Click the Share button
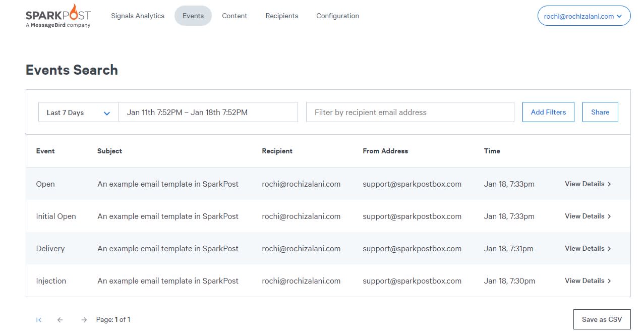Image resolution: width=644 pixels, height=334 pixels. click(600, 112)
